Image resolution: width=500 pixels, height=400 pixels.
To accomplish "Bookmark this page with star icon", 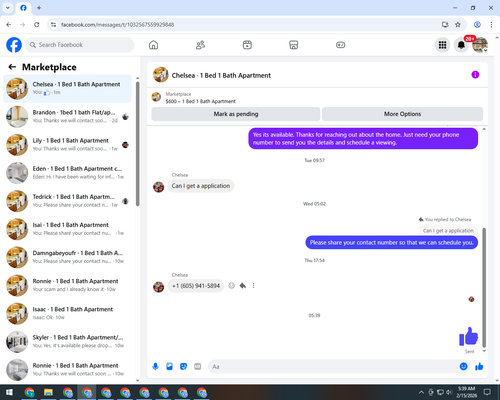I will [458, 25].
